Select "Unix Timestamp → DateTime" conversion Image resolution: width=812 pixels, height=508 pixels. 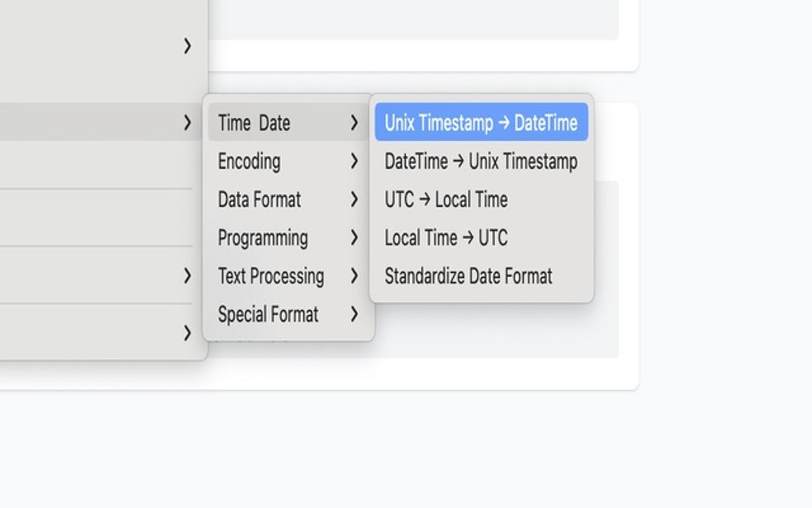(480, 123)
